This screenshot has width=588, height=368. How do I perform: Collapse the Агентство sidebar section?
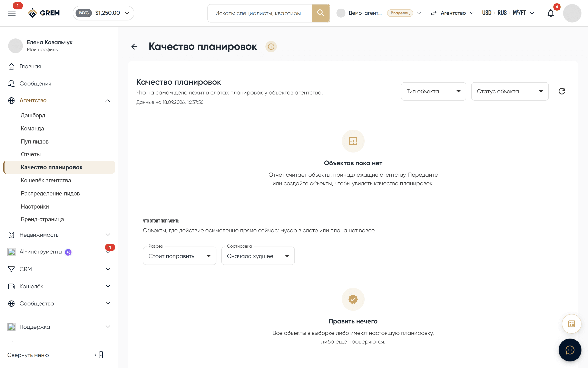tap(108, 101)
